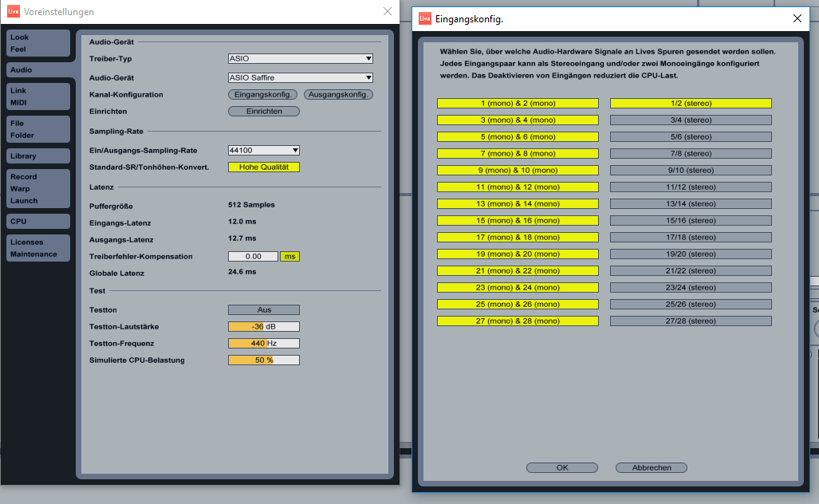Click the Eingangs-Latenz value 12.0 ms

click(242, 222)
